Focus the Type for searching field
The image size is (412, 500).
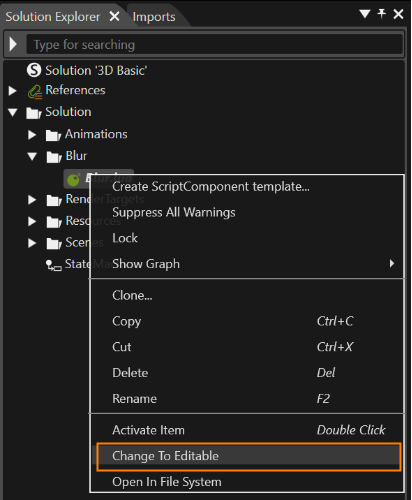point(215,44)
